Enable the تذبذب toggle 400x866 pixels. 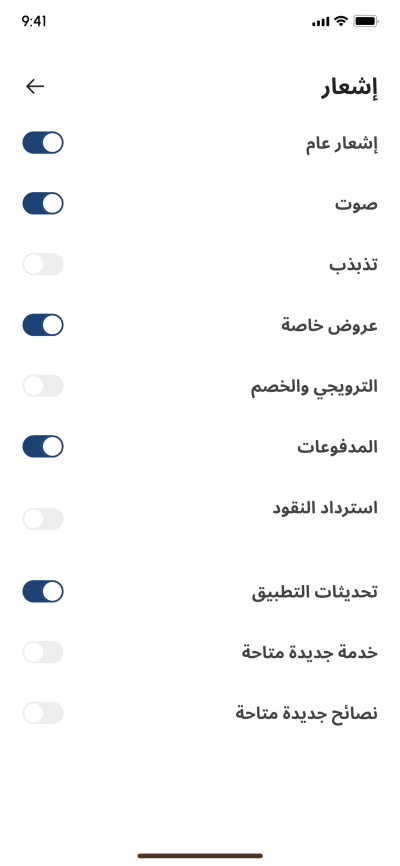(x=43, y=264)
